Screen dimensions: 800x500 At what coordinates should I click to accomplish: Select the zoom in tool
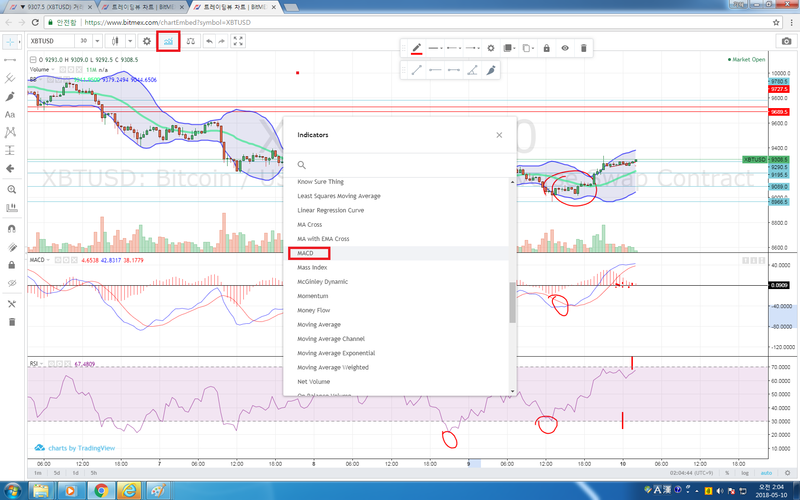(11, 189)
